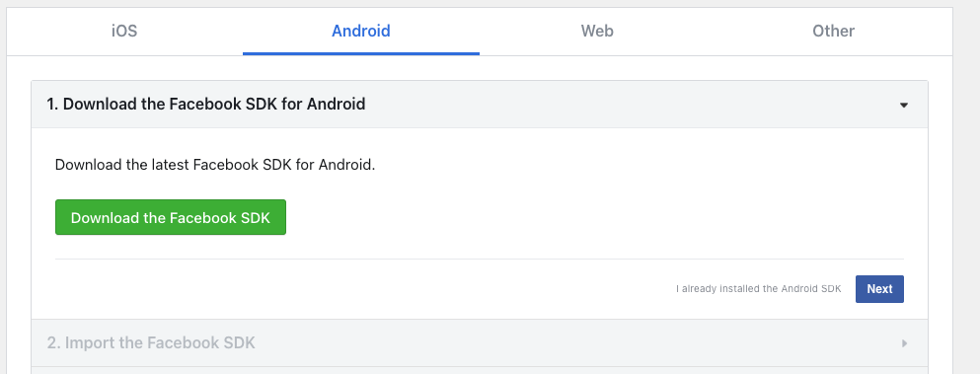The width and height of the screenshot is (980, 374).
Task: Click the divider line above the Next button
Action: (480, 259)
